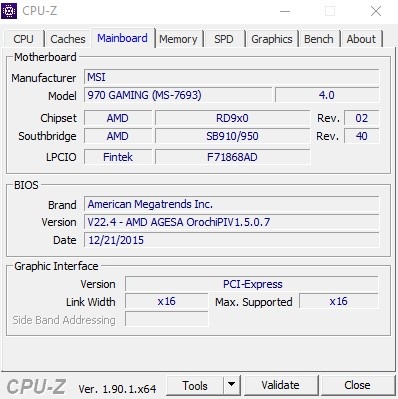
Task: Show the About tab
Action: [361, 39]
